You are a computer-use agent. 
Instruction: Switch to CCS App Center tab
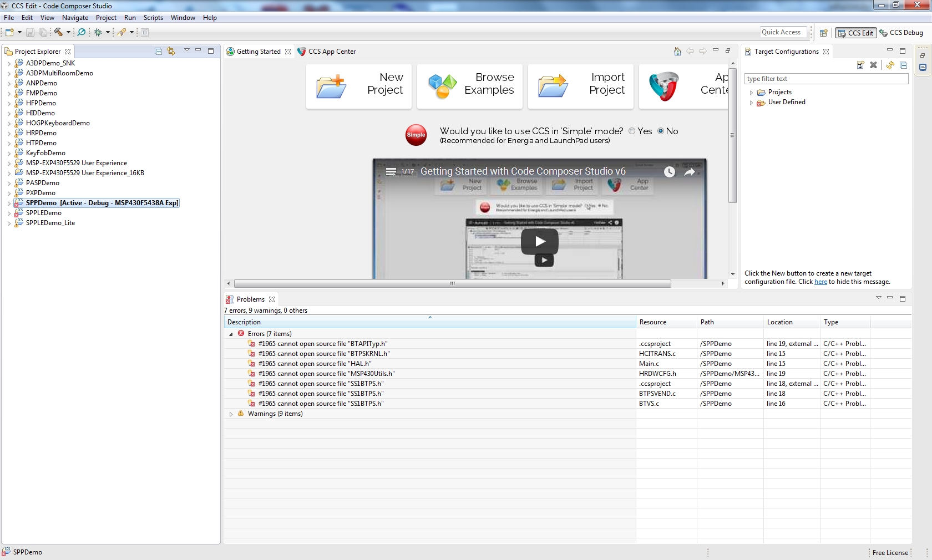pos(327,52)
